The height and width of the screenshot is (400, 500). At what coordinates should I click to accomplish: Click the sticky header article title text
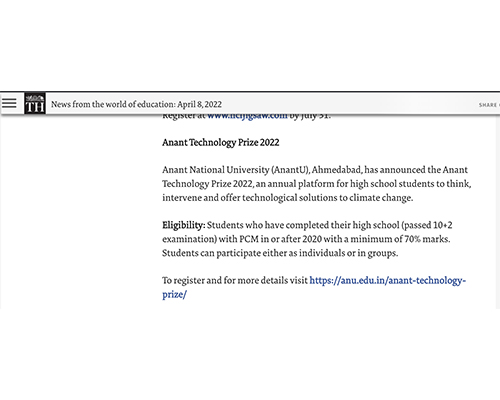click(136, 104)
